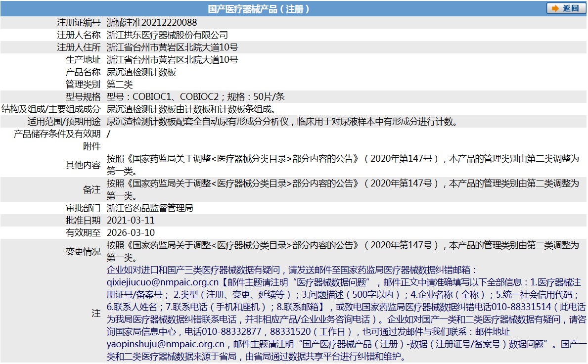Select approving department 浙江省药品监督管理局
Viewport: 588px width, 364px height.
(150, 208)
